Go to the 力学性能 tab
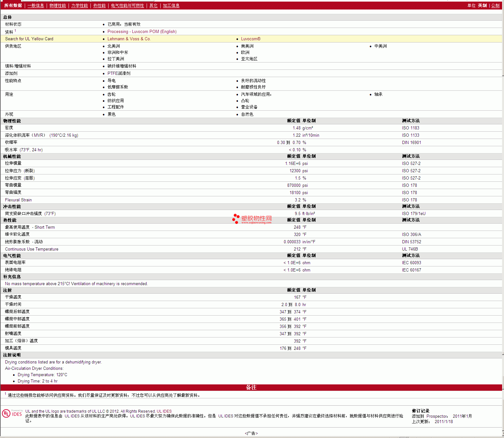 tap(79, 6)
